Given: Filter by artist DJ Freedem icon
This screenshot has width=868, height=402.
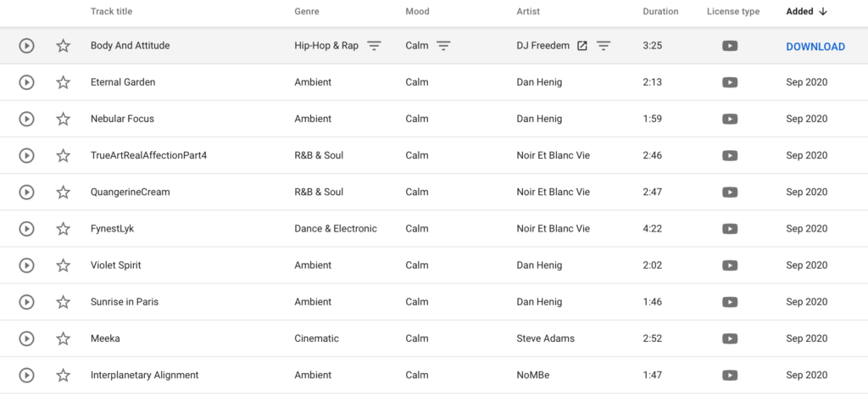Looking at the screenshot, I should (x=604, y=46).
